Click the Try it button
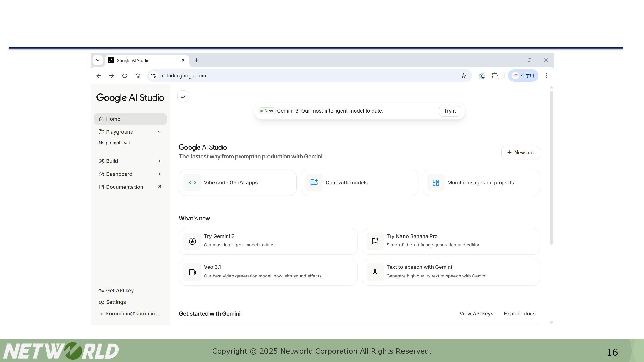The width and height of the screenshot is (644, 362). [x=450, y=111]
